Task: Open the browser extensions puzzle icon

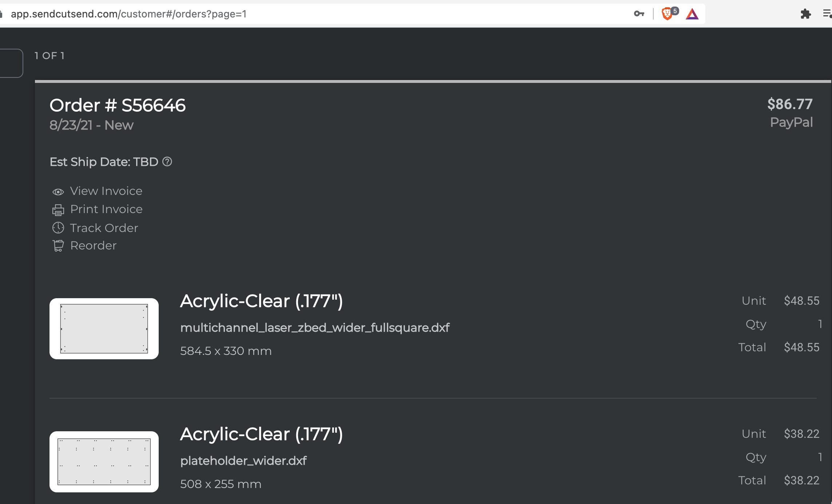Action: [x=806, y=14]
